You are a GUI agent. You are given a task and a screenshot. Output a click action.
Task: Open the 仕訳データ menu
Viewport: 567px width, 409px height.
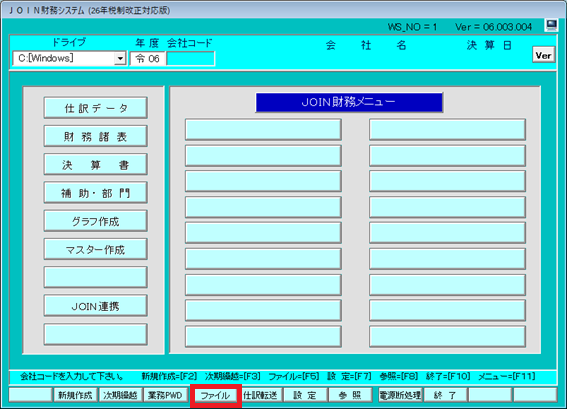click(x=95, y=108)
